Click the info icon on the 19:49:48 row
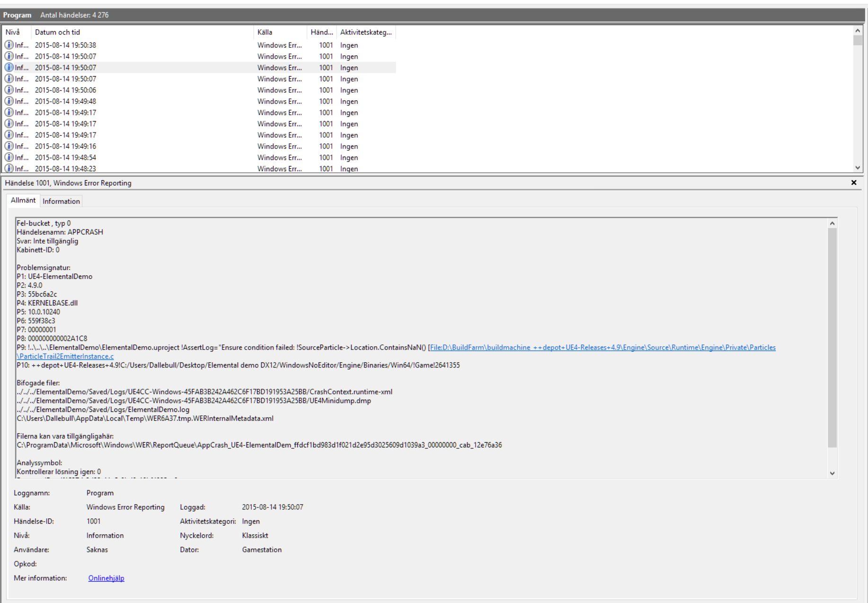 (x=9, y=101)
